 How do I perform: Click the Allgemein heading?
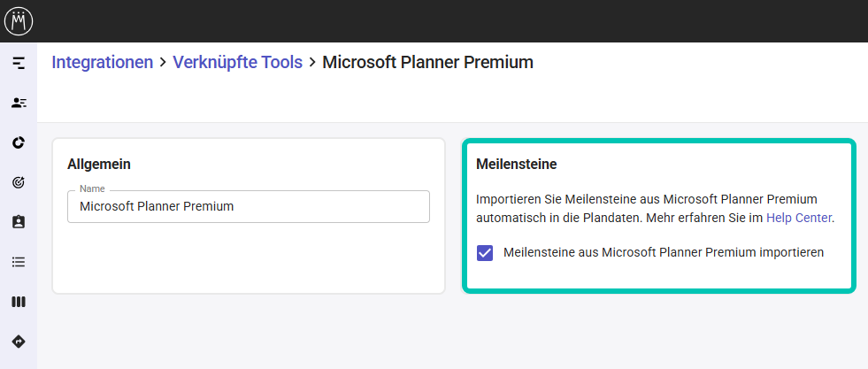point(99,164)
